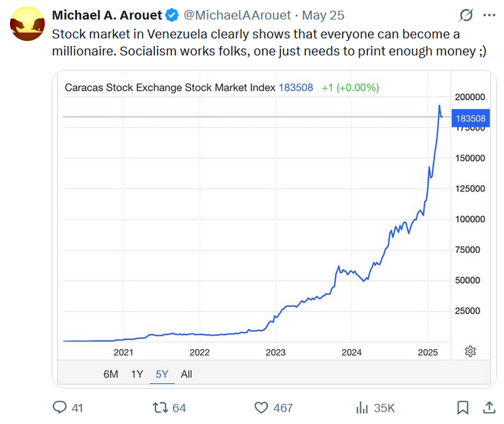Click the profile avatar picture
504x424 pixels.
(27, 24)
